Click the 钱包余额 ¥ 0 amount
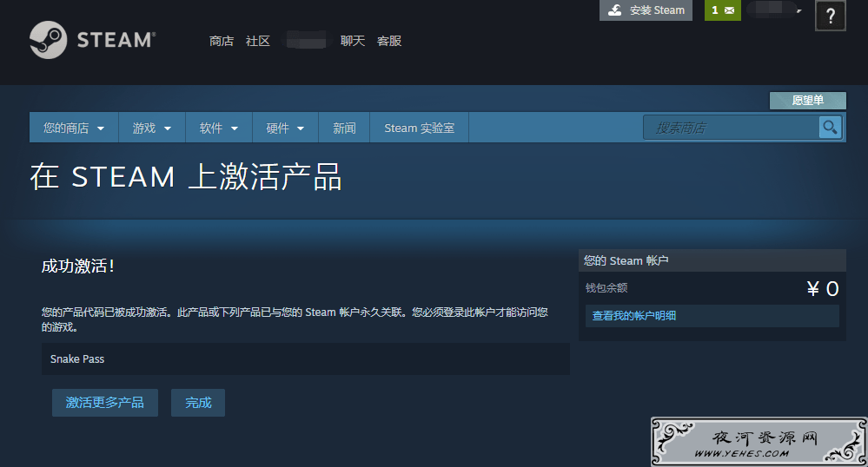868x467 pixels. [823, 289]
